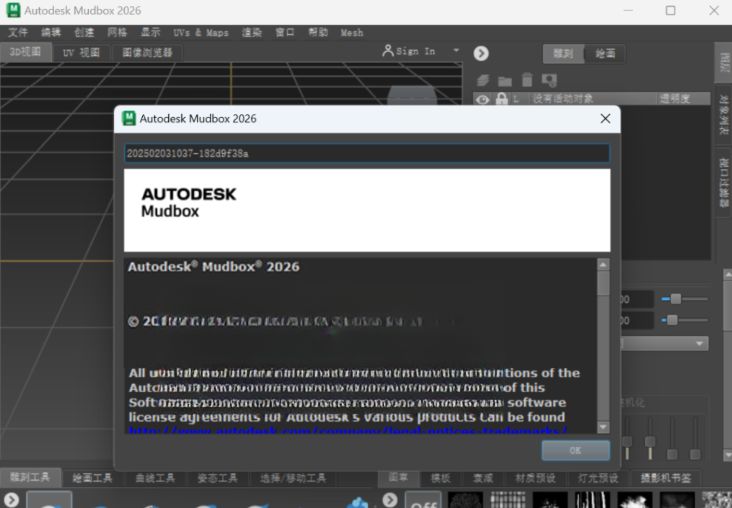Open the 材质预设 tab
Viewport: 732px width, 508px height.
coord(535,478)
